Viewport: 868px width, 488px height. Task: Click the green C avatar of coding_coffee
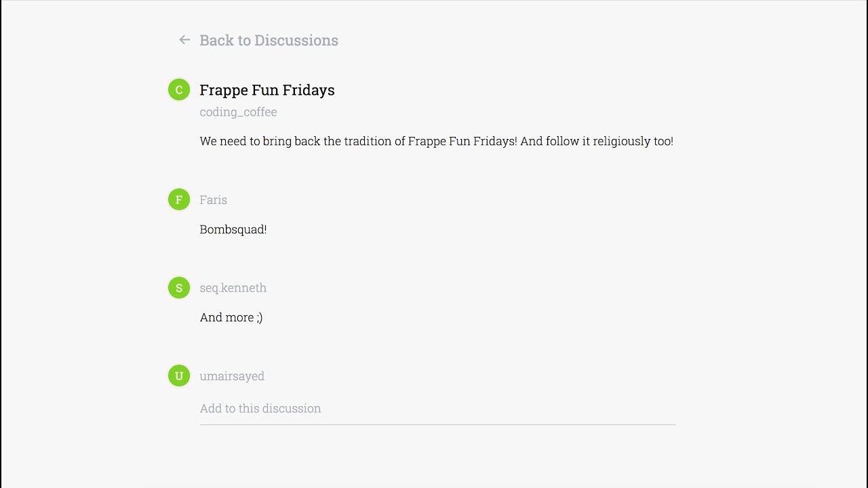pos(179,89)
